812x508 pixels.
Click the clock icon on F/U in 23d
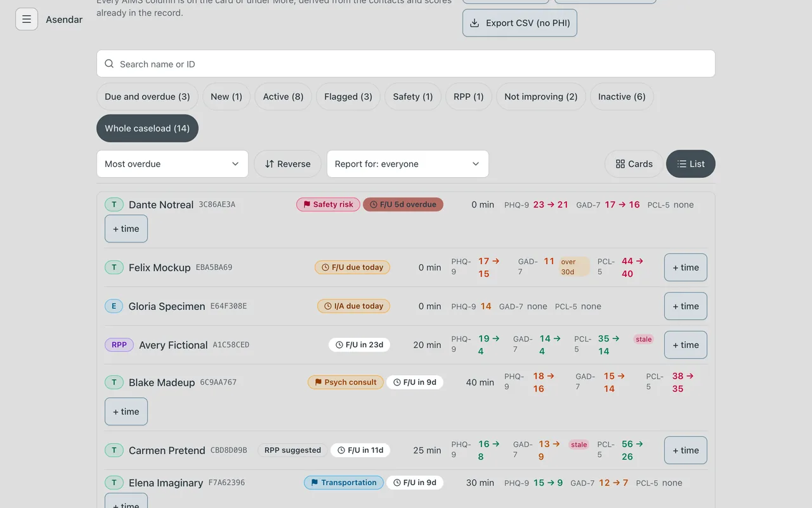pos(339,345)
